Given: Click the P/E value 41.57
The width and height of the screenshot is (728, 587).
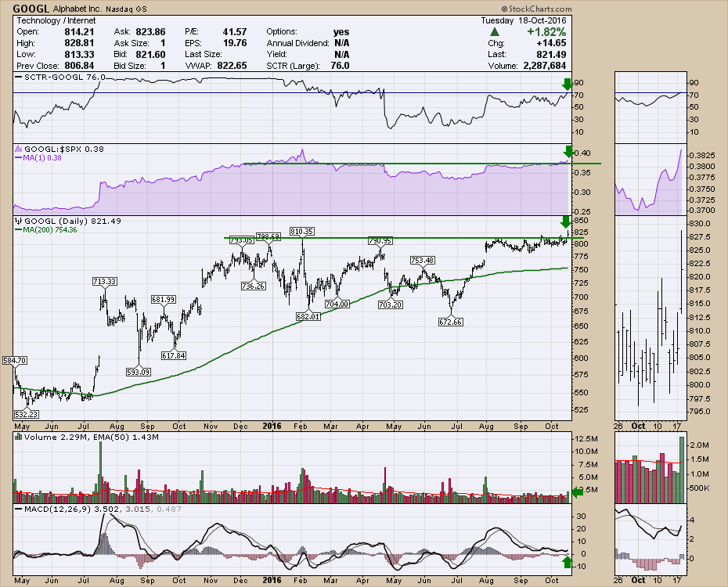Looking at the screenshot, I should (235, 31).
